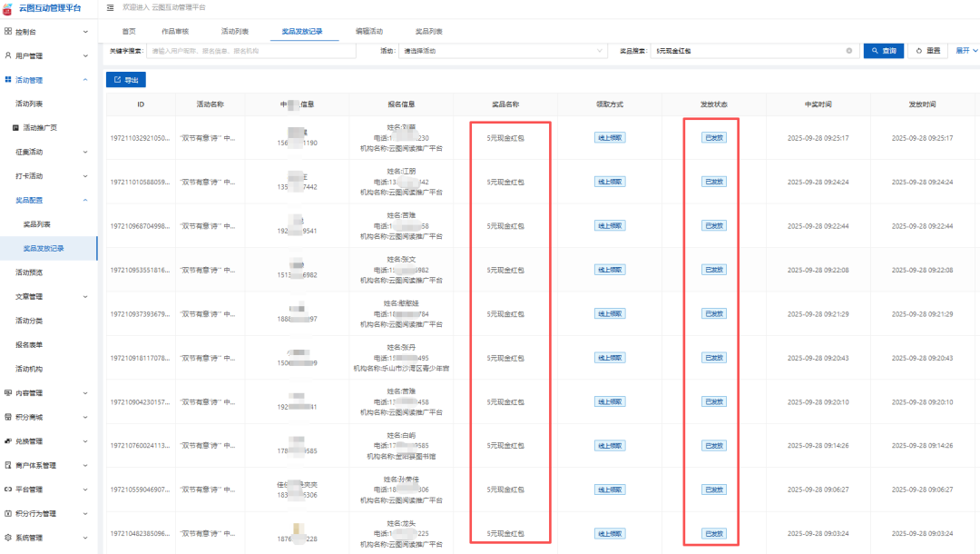Click the 用户管理 person icon in sidebar
The image size is (980, 554).
(8, 55)
